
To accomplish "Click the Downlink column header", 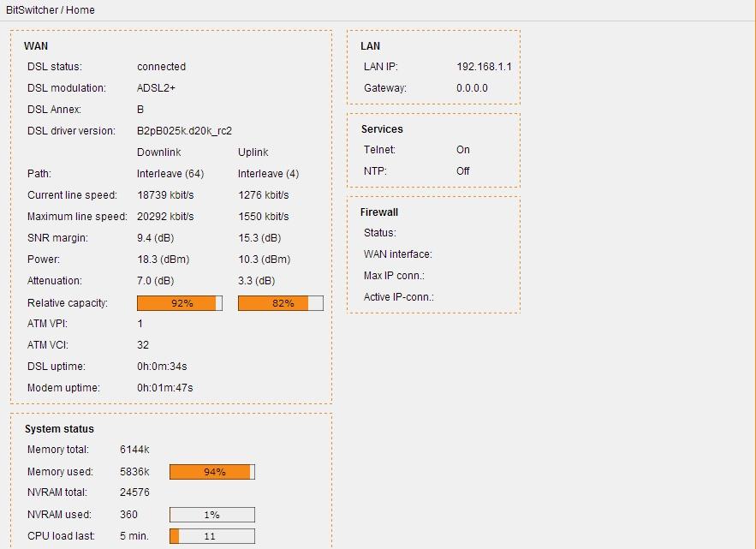I will (158, 152).
